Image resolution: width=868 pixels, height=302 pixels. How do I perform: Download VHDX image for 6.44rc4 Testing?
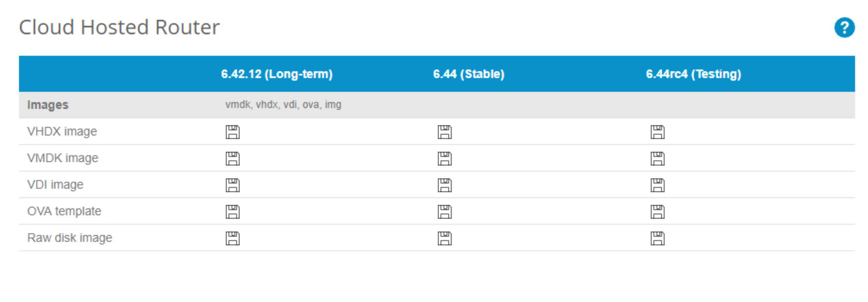[x=658, y=132]
